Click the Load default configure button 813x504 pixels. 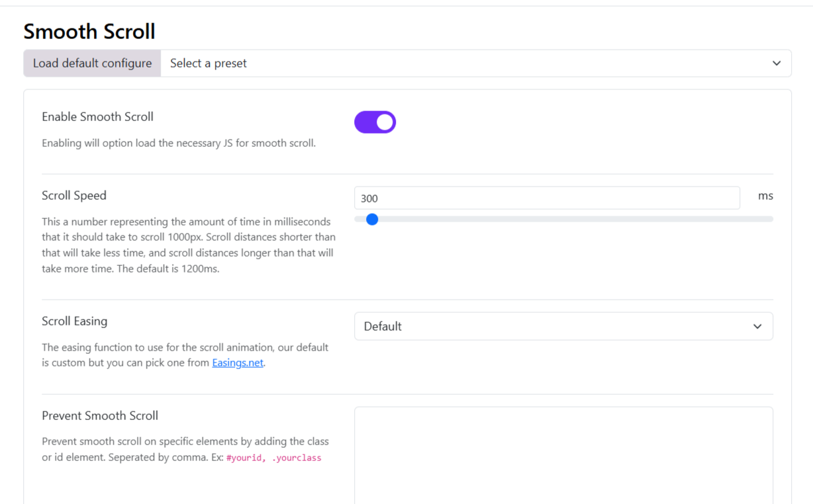pyautogui.click(x=92, y=63)
